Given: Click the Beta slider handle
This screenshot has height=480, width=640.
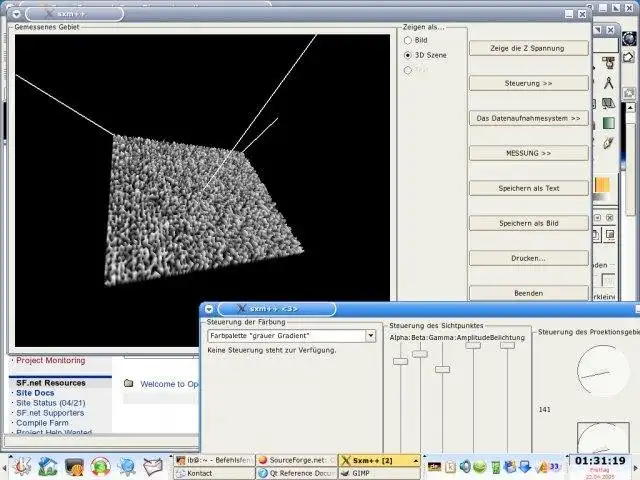Looking at the screenshot, I should point(420,354).
